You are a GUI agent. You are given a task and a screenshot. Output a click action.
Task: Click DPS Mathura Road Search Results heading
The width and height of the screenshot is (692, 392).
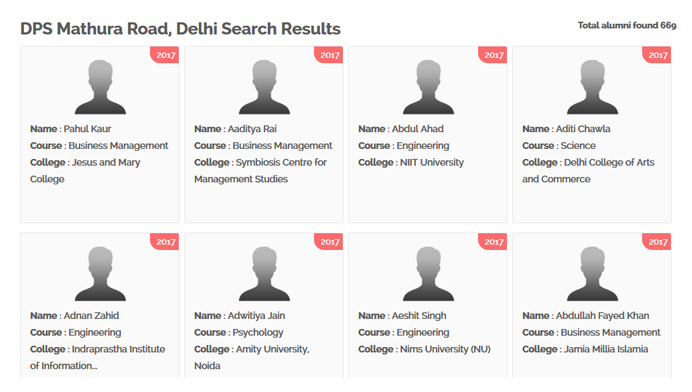point(181,29)
